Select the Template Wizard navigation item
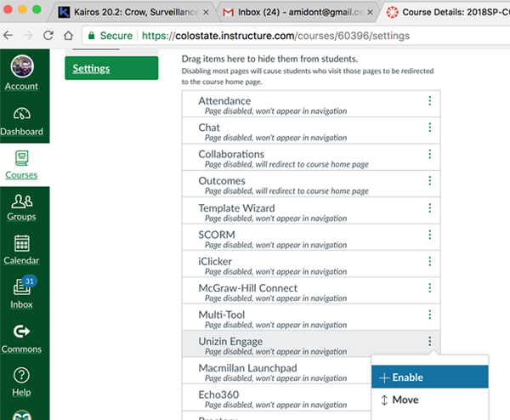The image size is (510, 420). pos(311,211)
